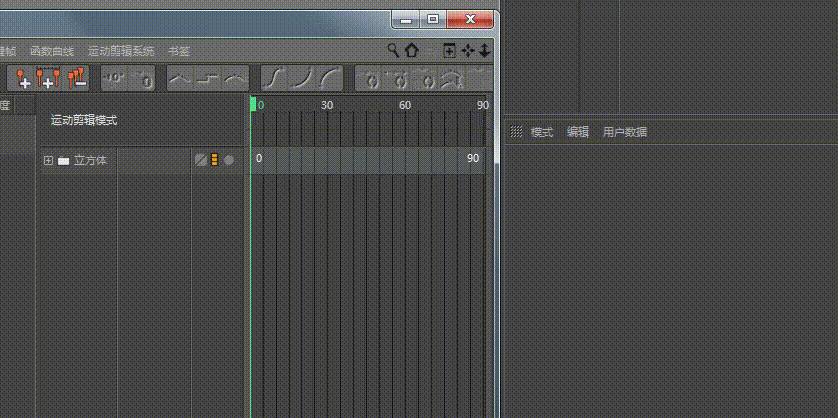Toggle the orange filmstrip animation icon
The image size is (838, 418).
[214, 160]
